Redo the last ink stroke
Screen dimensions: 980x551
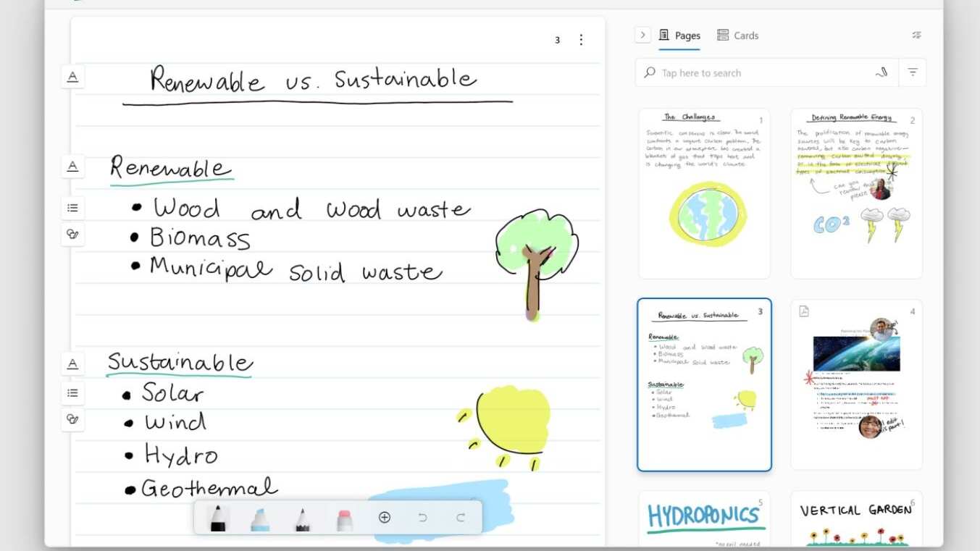tap(461, 517)
